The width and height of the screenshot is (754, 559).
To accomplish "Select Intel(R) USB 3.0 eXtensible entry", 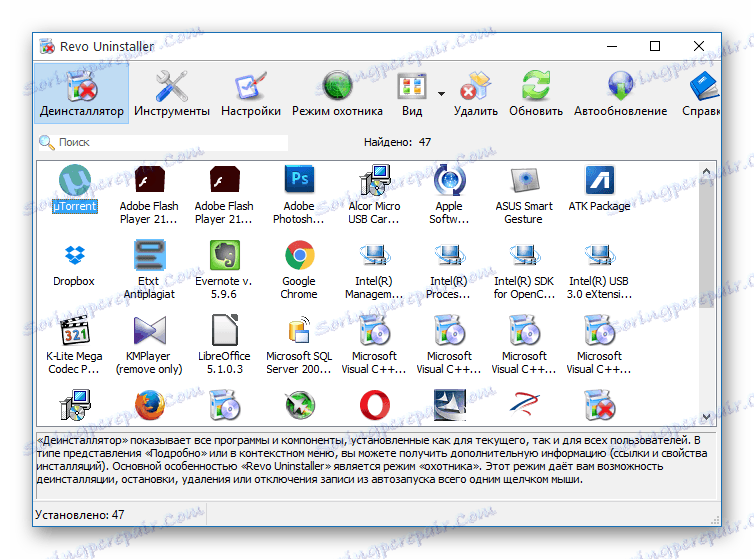I will click(599, 270).
